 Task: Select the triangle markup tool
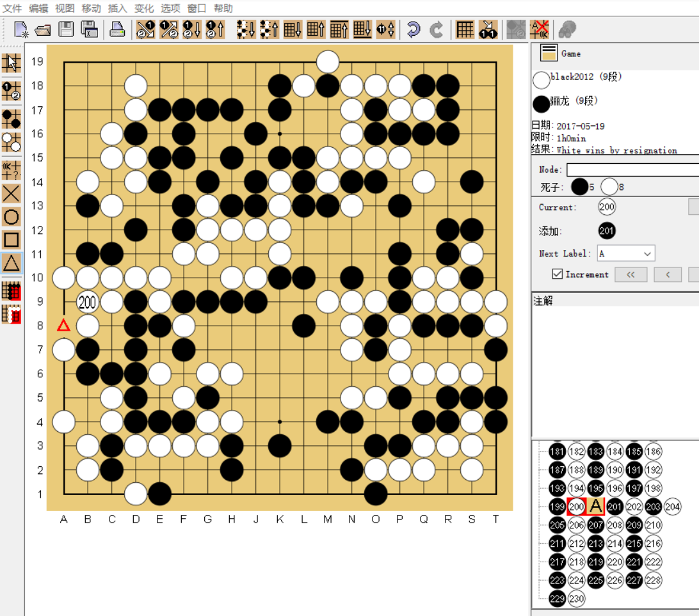(12, 263)
